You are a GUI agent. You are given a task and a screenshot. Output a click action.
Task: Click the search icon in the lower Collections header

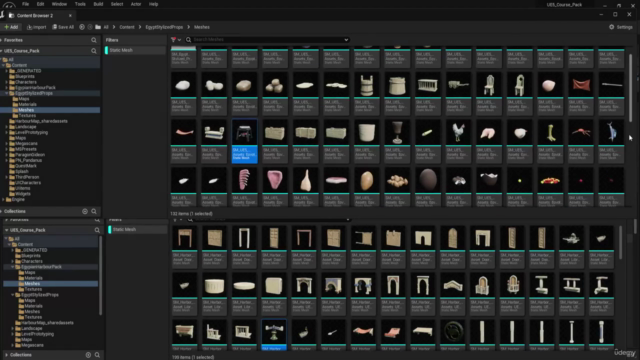[x=97, y=355]
